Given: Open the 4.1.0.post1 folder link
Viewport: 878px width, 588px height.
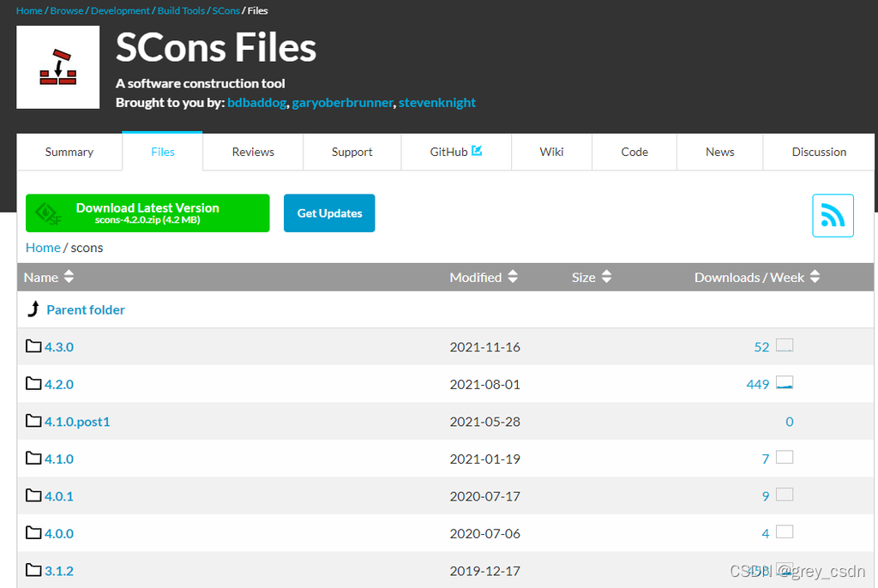Looking at the screenshot, I should pyautogui.click(x=75, y=421).
